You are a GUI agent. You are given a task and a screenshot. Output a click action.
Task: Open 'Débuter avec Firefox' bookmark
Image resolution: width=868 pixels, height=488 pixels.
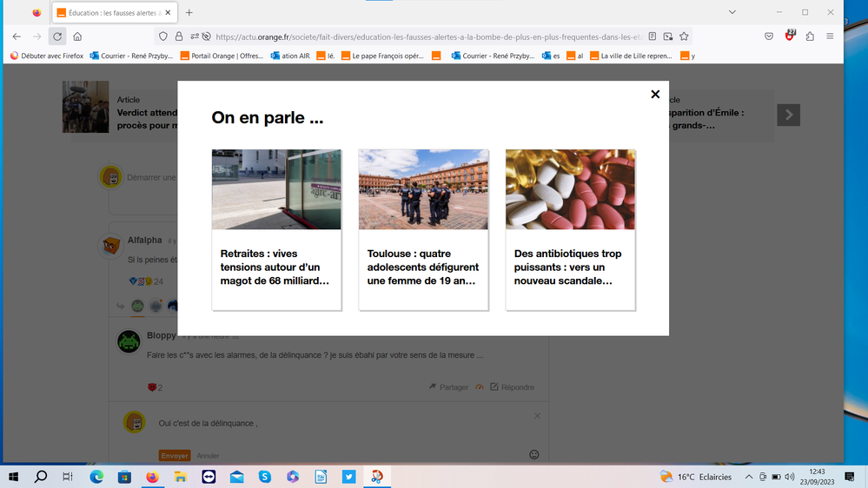[x=47, y=56]
